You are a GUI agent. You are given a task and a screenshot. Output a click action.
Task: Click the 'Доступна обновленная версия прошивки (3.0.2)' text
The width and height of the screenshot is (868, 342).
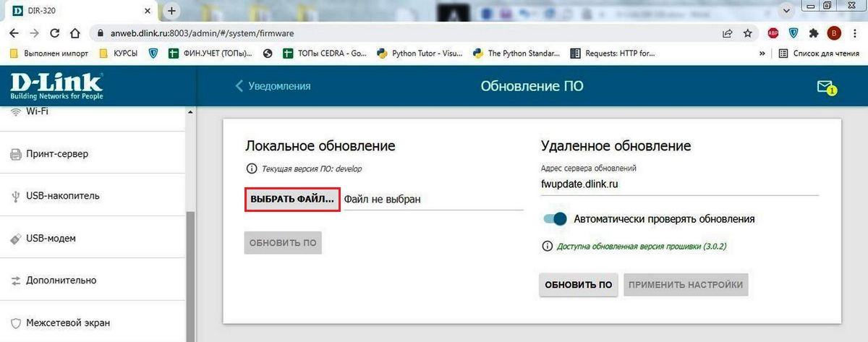(642, 246)
